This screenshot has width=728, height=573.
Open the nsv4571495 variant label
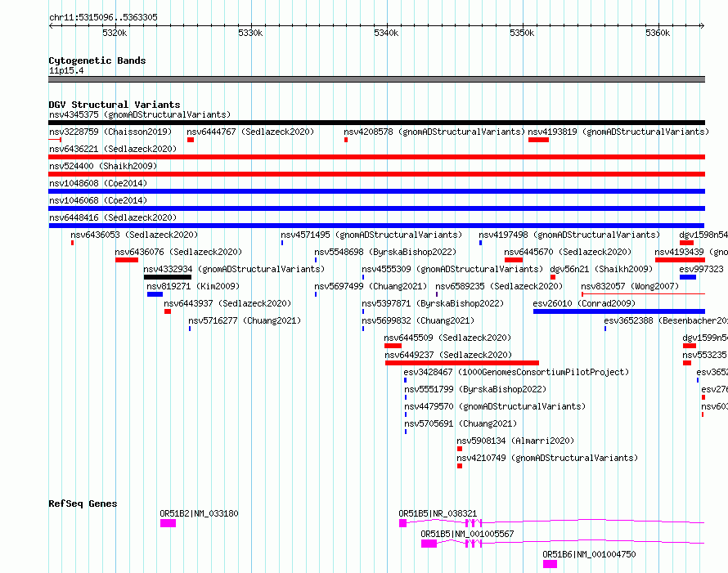(371, 235)
